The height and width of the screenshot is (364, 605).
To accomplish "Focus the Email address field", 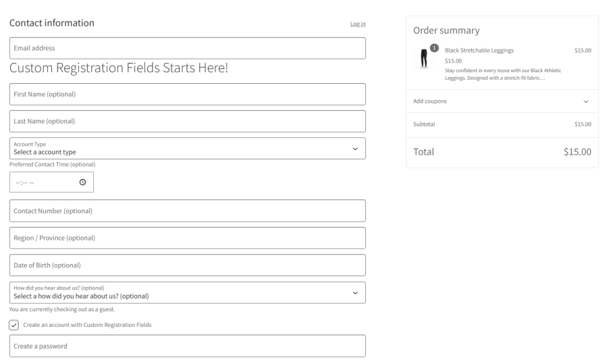I will pyautogui.click(x=188, y=48).
